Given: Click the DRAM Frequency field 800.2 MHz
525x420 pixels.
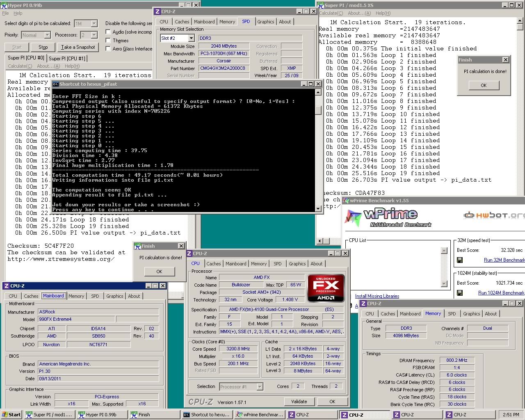Looking at the screenshot, I should click(457, 360).
